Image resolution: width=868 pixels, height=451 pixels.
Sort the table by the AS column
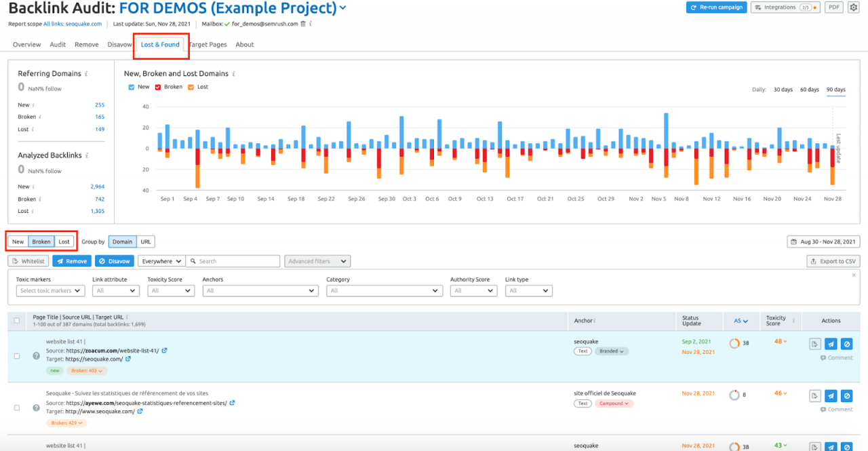(x=741, y=321)
